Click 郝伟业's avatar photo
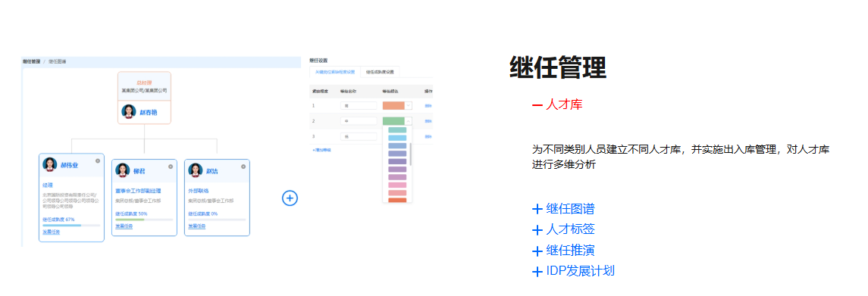 click(x=50, y=165)
